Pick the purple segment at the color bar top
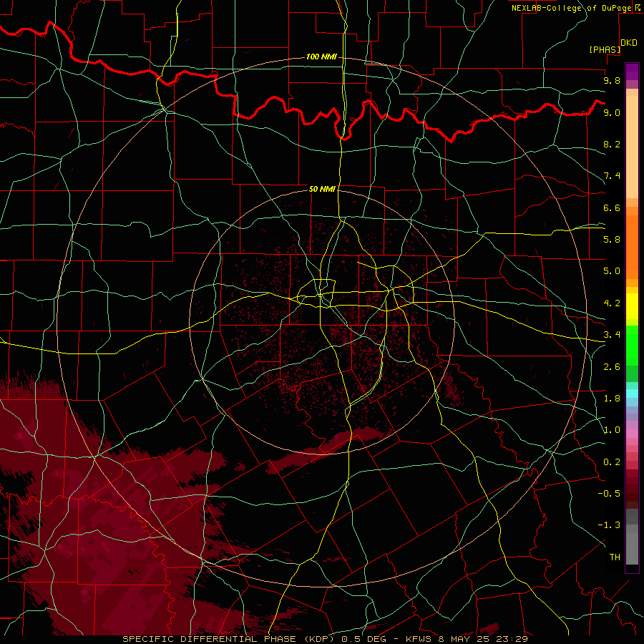Image resolution: width=644 pixels, height=644 pixels. [632, 72]
